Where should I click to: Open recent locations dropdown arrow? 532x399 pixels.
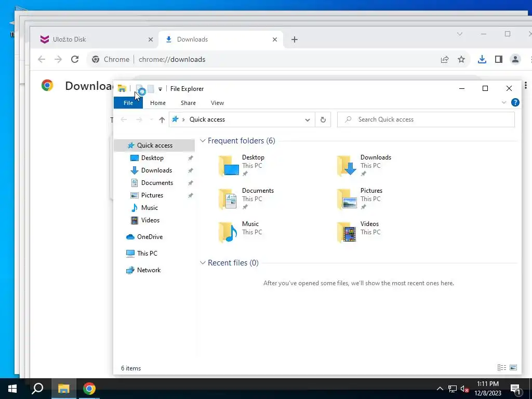tap(151, 120)
